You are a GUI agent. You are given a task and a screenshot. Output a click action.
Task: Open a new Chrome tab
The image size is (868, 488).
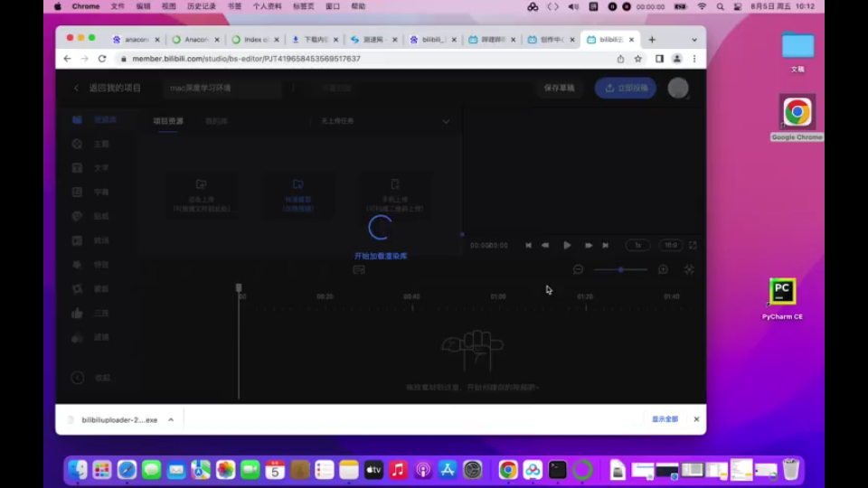(652, 40)
